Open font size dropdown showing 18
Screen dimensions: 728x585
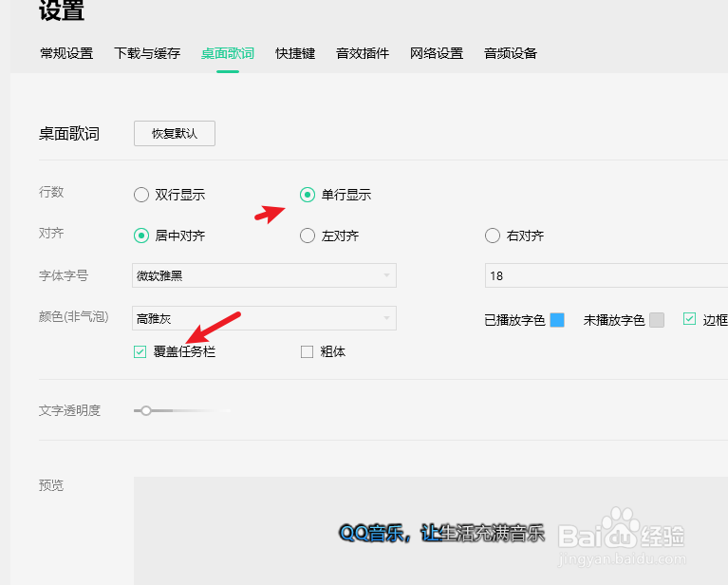pyautogui.click(x=607, y=275)
